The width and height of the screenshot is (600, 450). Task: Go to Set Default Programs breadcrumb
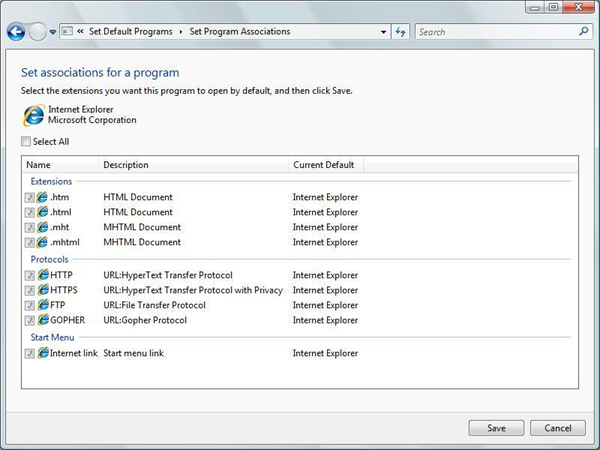point(131,32)
